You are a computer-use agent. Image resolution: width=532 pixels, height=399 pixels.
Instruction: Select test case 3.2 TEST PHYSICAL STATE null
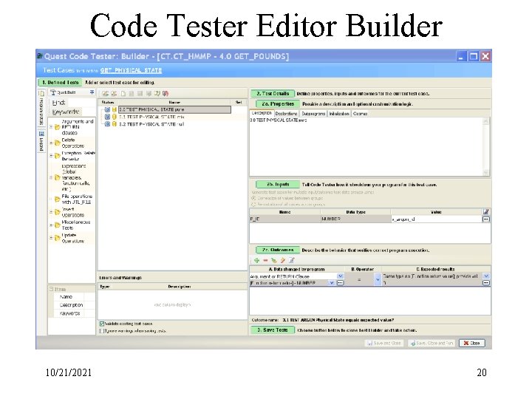(x=151, y=124)
